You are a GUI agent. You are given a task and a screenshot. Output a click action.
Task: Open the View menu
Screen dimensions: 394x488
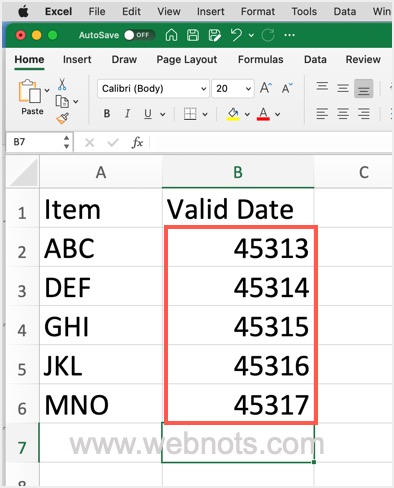tap(169, 12)
